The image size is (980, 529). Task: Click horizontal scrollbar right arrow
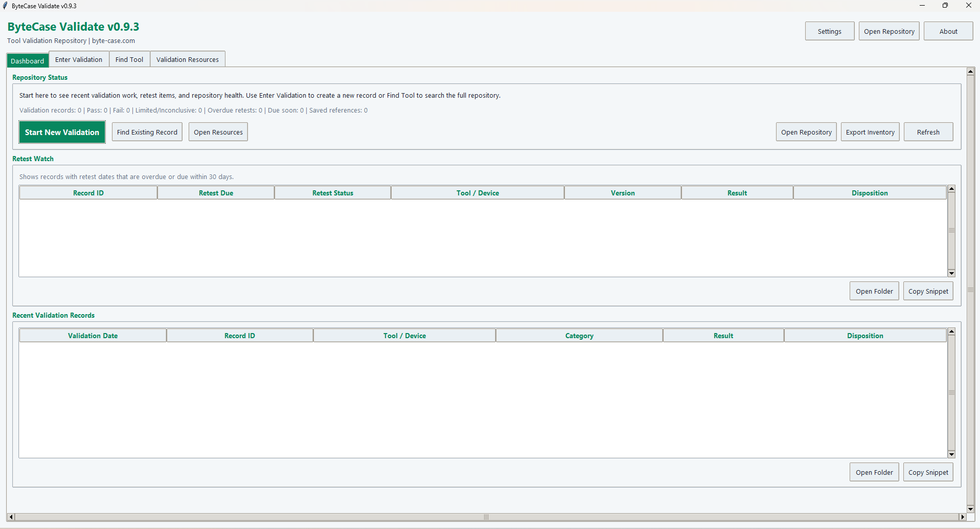click(x=962, y=517)
